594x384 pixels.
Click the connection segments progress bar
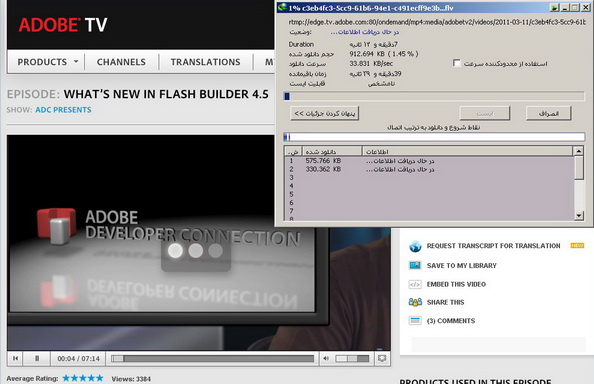[434, 137]
